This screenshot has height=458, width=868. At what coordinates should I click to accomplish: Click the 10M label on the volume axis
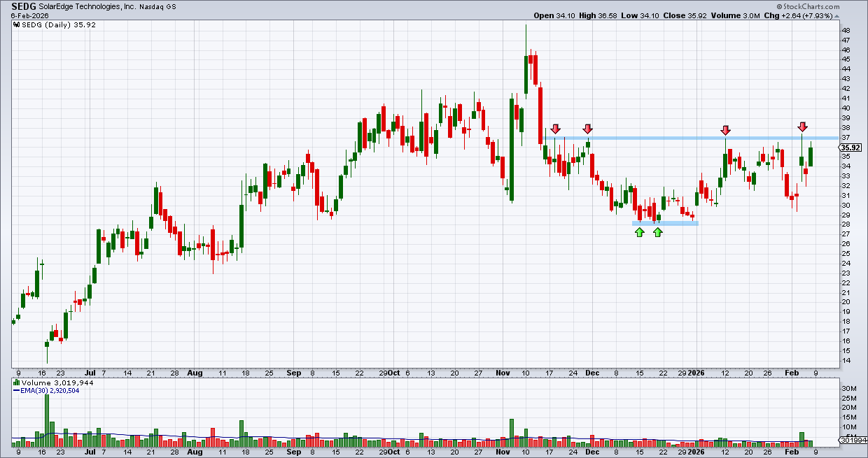point(848,427)
